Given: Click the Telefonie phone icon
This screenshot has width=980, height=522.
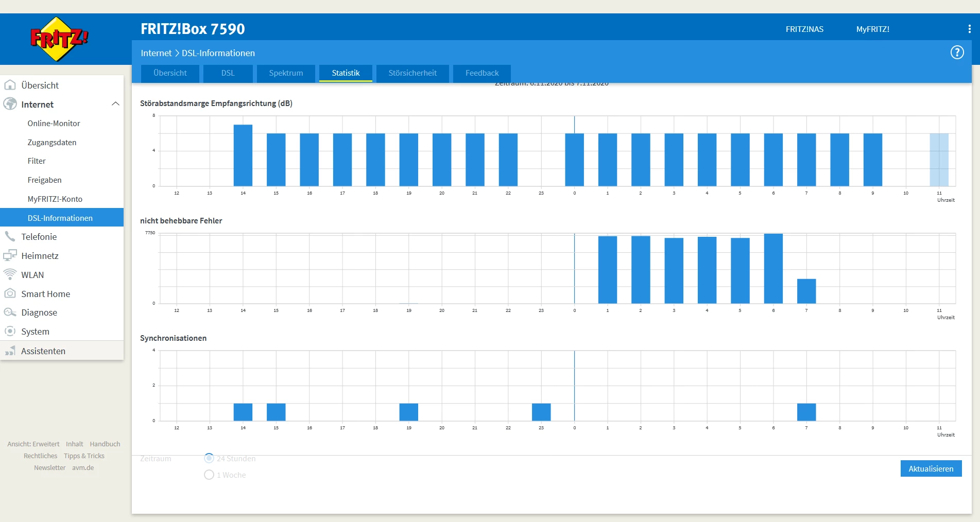Looking at the screenshot, I should point(10,237).
